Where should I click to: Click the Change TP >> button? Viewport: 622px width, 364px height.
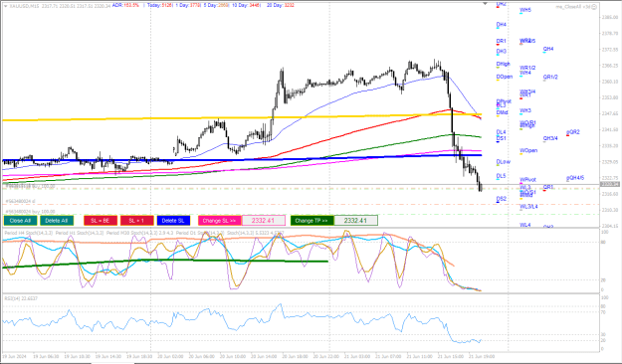pos(311,221)
